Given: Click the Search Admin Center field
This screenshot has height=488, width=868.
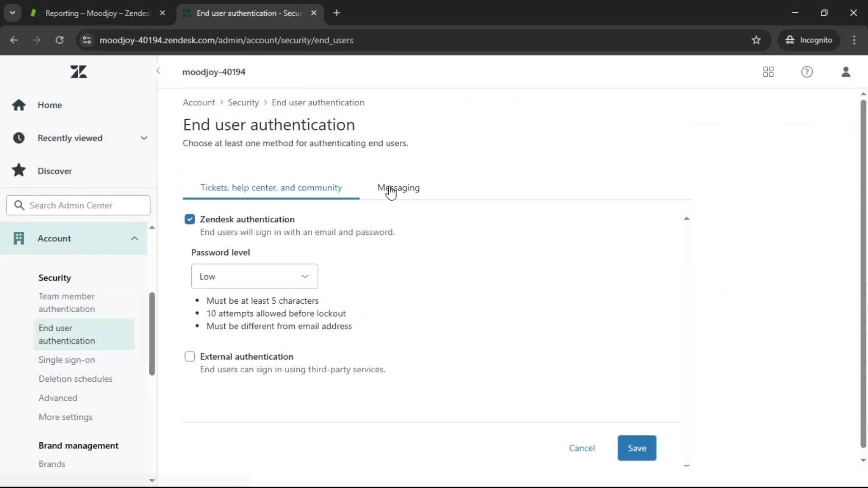Looking at the screenshot, I should pos(78,205).
